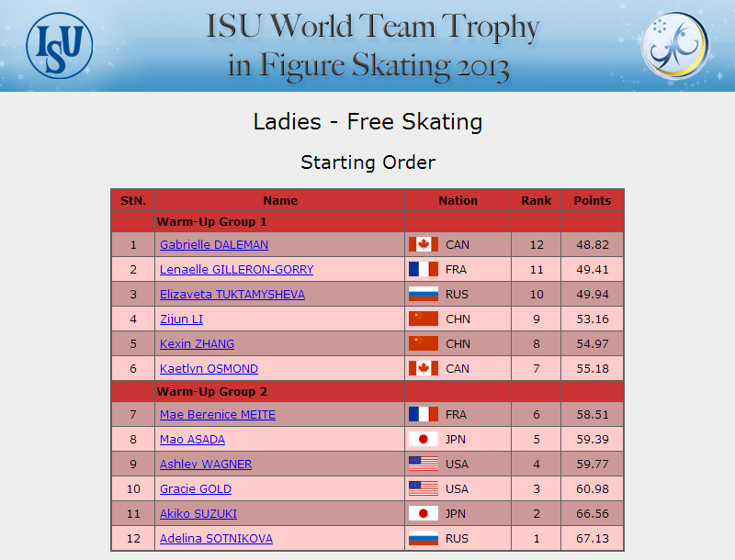Click USA flag in Ashley Wagner row
The height and width of the screenshot is (560, 735).
424,464
